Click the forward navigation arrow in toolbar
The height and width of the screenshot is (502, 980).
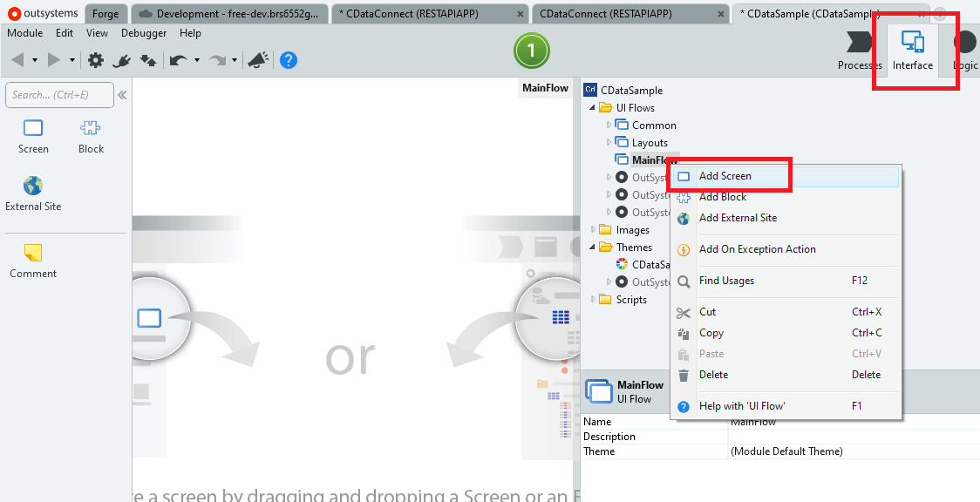pyautogui.click(x=54, y=60)
